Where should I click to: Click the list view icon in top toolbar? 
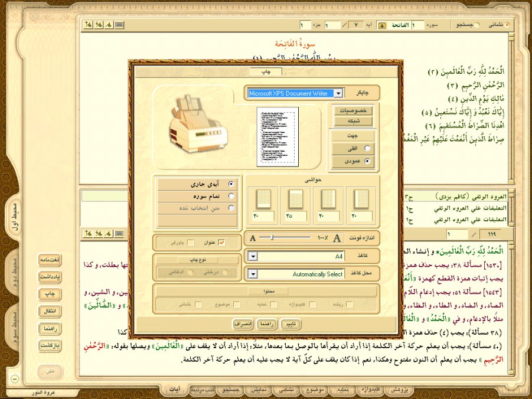[119, 25]
